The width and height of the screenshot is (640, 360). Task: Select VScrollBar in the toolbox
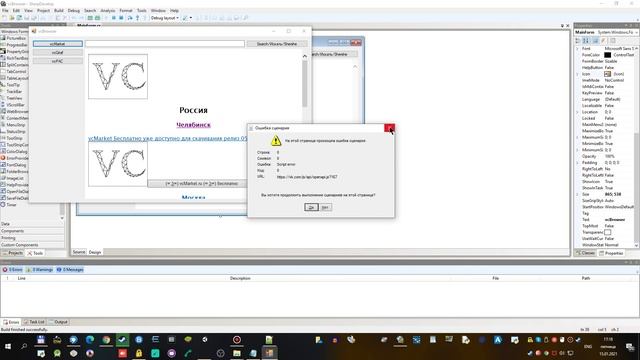(14, 105)
